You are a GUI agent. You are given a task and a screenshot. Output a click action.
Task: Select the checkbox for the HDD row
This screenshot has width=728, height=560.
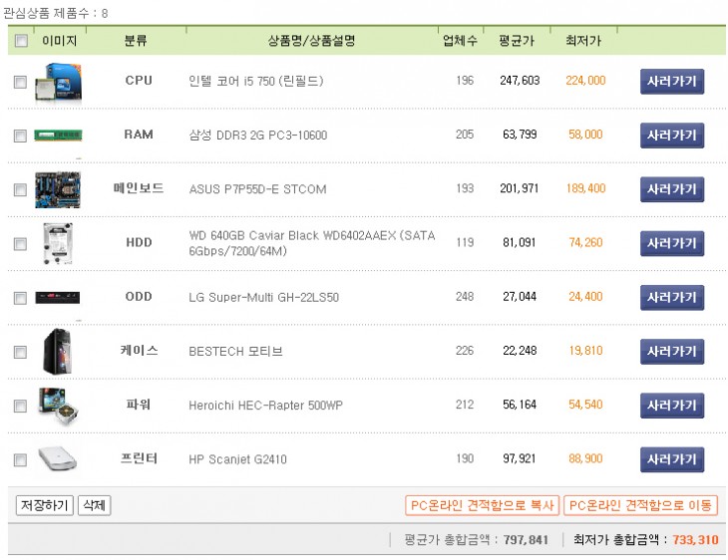click(20, 244)
